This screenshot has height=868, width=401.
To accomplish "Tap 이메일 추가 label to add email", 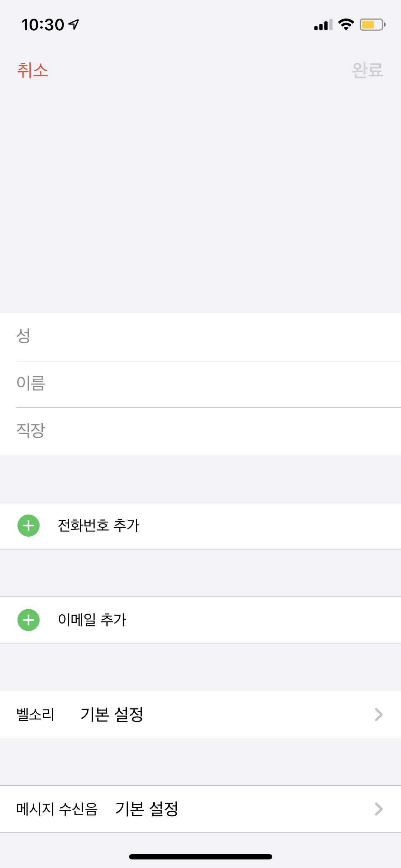I will click(92, 620).
